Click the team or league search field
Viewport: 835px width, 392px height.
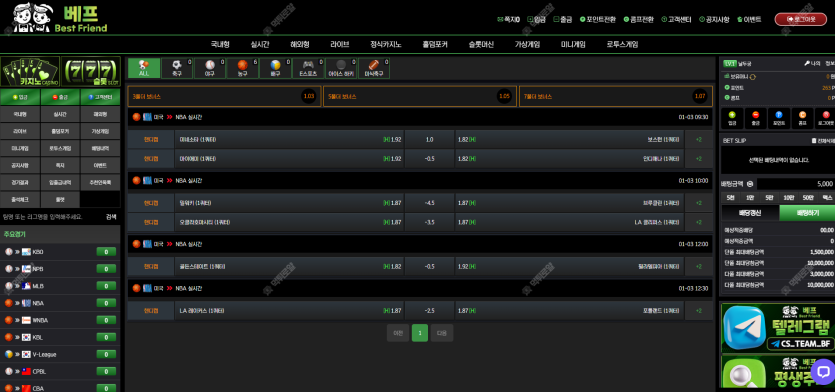coord(51,217)
